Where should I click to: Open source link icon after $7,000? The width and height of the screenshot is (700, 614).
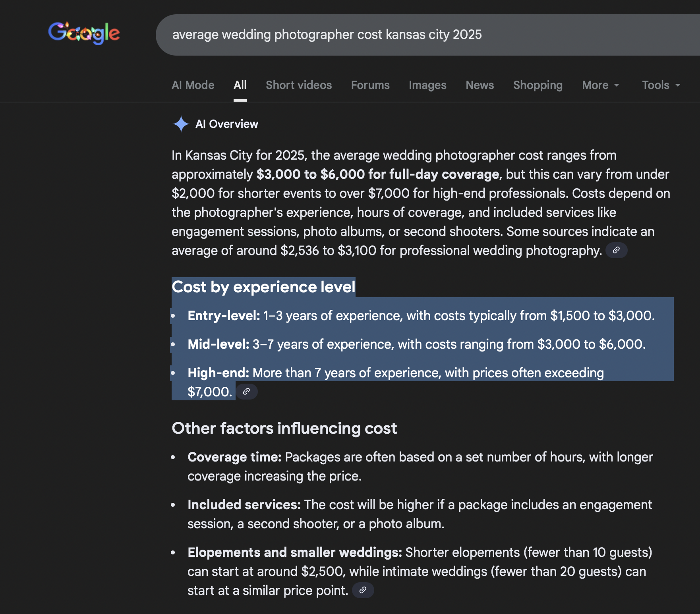[x=246, y=392]
